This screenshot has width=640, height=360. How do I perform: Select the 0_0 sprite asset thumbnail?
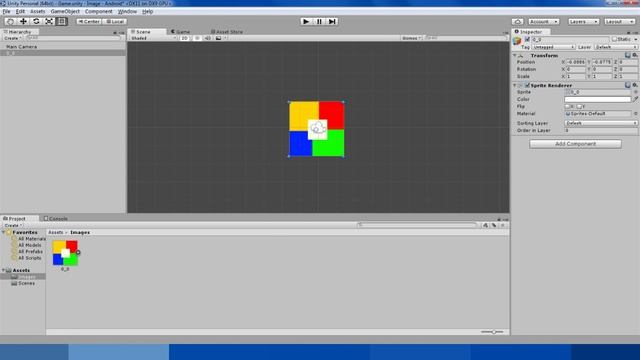[x=65, y=253]
